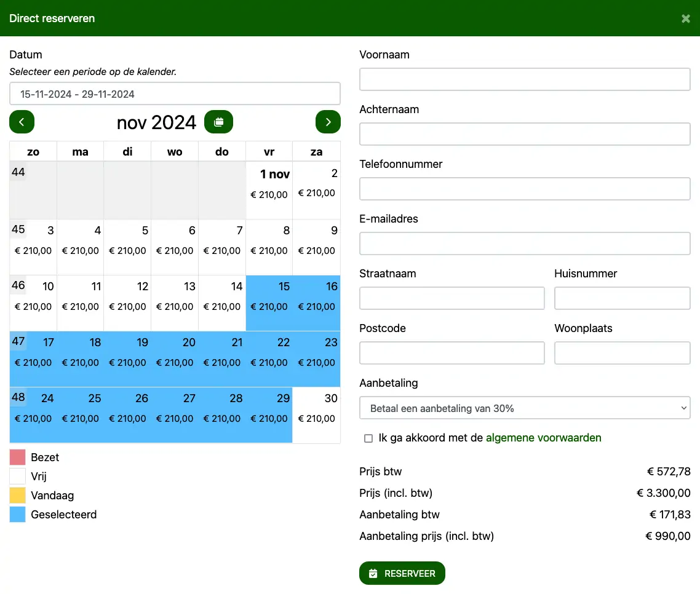Click the Vrij white legend swatch

coord(17,476)
